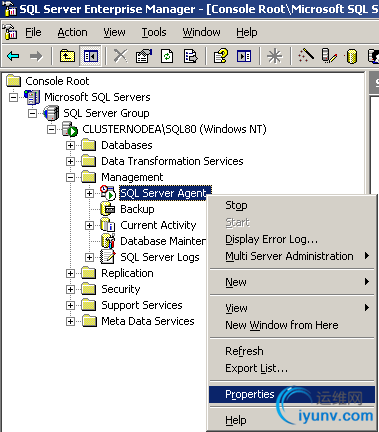
Task: Click the Databases folder icon
Action: click(x=89, y=145)
